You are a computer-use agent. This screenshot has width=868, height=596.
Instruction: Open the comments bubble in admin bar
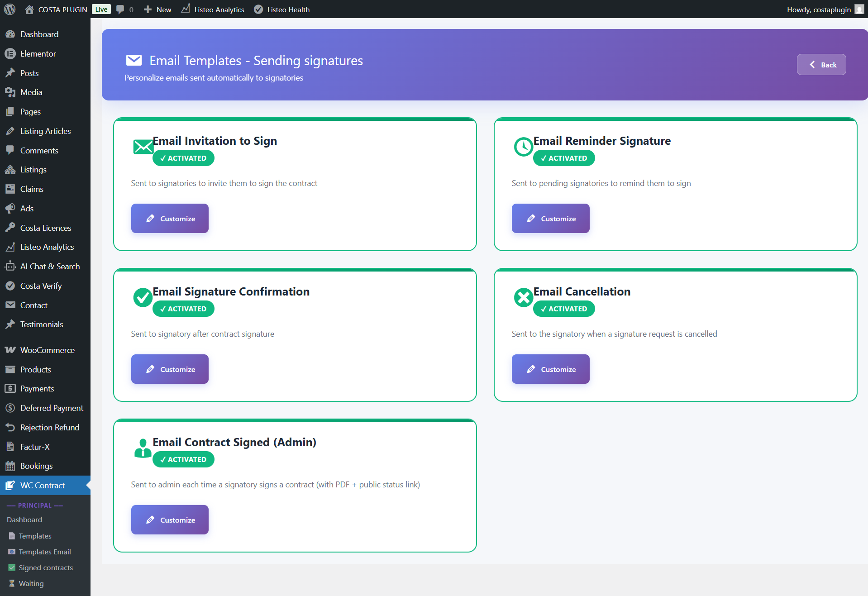pos(124,10)
